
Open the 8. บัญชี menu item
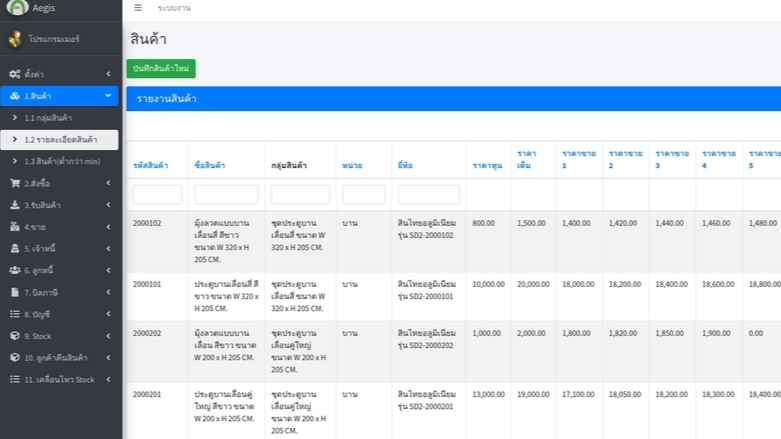coord(60,314)
